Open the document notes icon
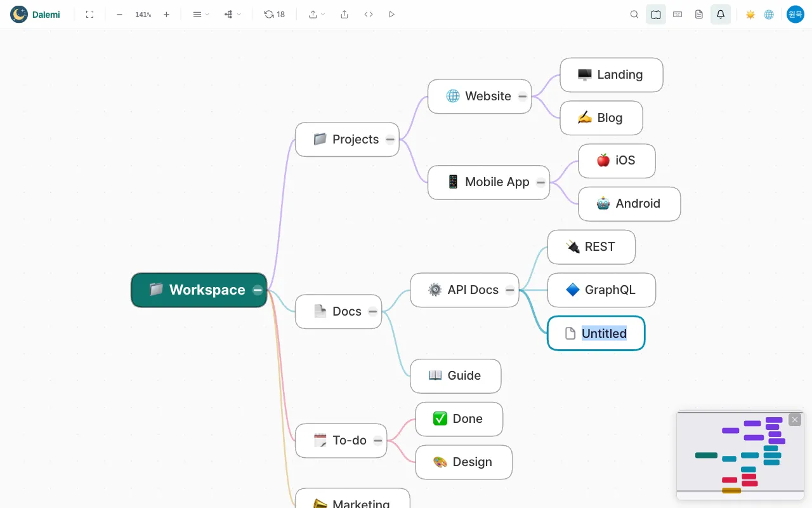 [699, 14]
